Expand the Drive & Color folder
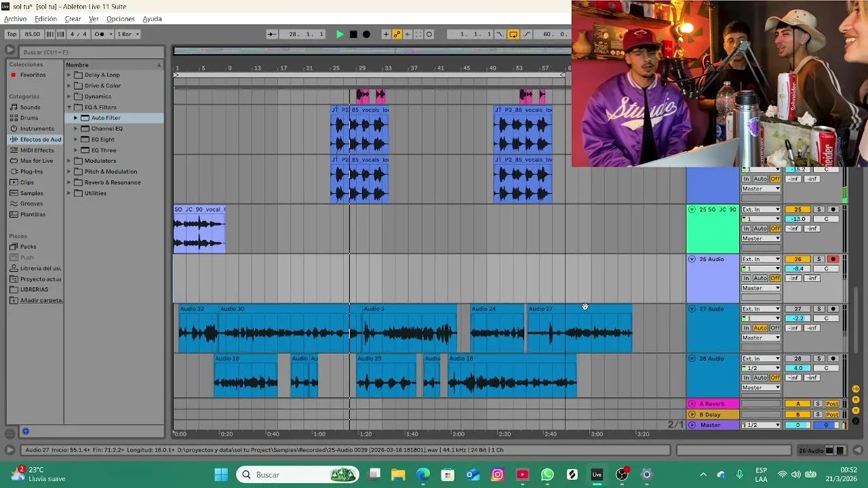This screenshot has height=488, width=868. click(x=69, y=85)
